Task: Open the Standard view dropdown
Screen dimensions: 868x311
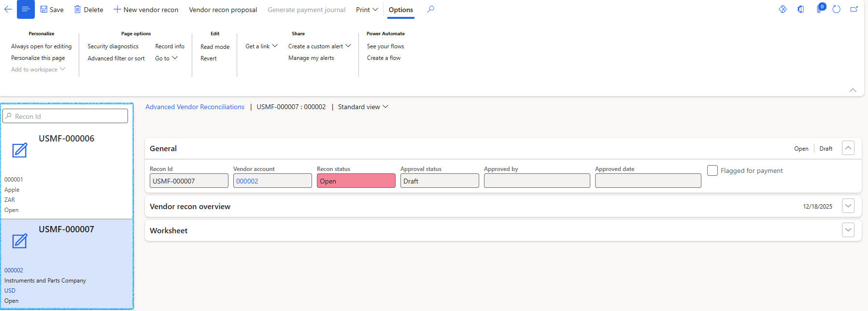Action: click(363, 107)
